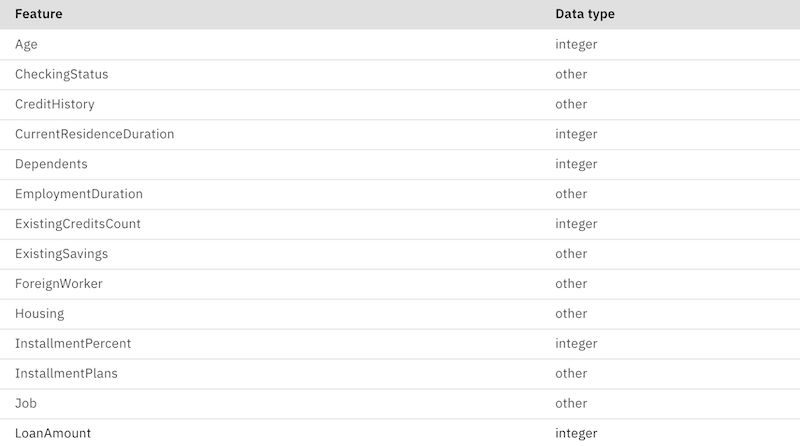Click the ExistingSavings feature name
800x446 pixels.
pyautogui.click(x=61, y=254)
